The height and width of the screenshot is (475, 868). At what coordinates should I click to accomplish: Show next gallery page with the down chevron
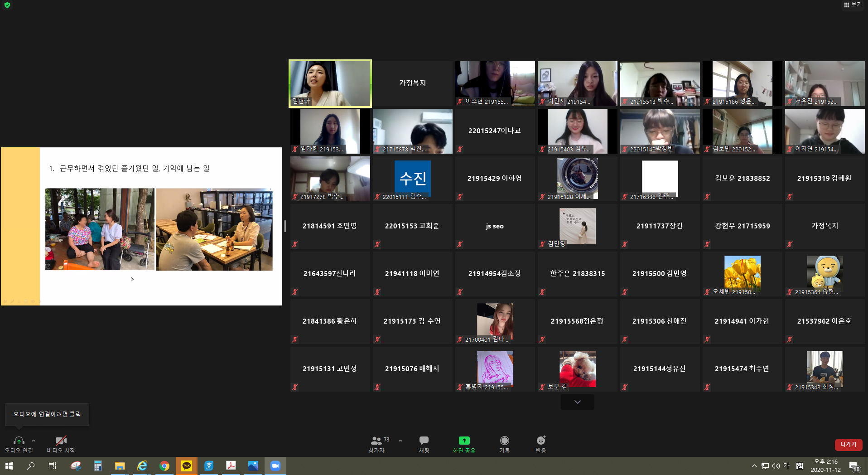[577, 402]
